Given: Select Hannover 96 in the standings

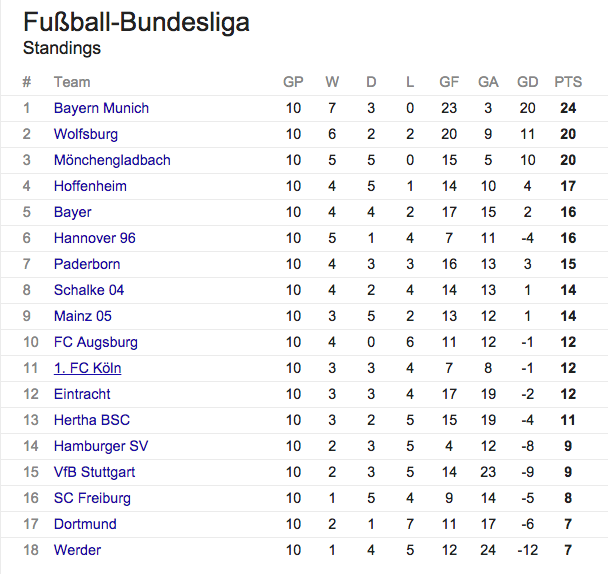Looking at the screenshot, I should (95, 238).
